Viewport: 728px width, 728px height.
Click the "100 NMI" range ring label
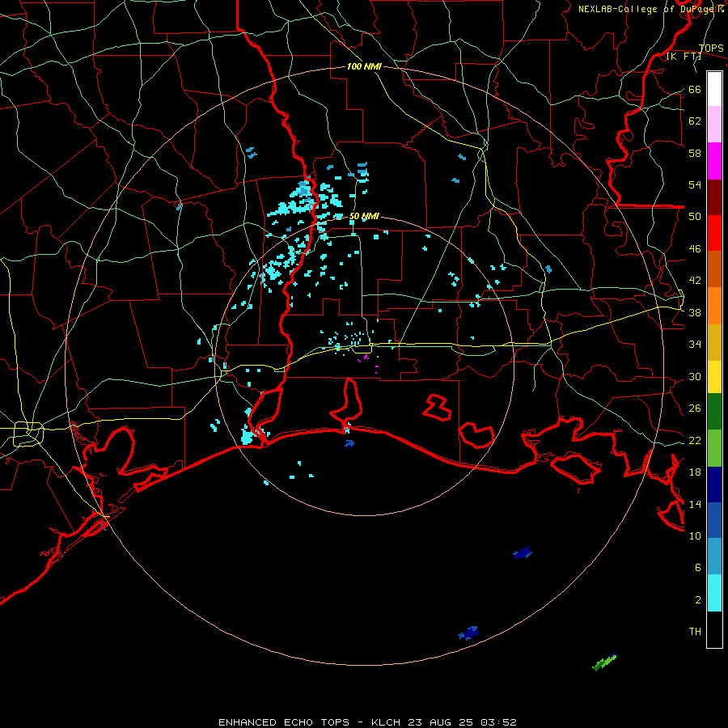point(364,66)
